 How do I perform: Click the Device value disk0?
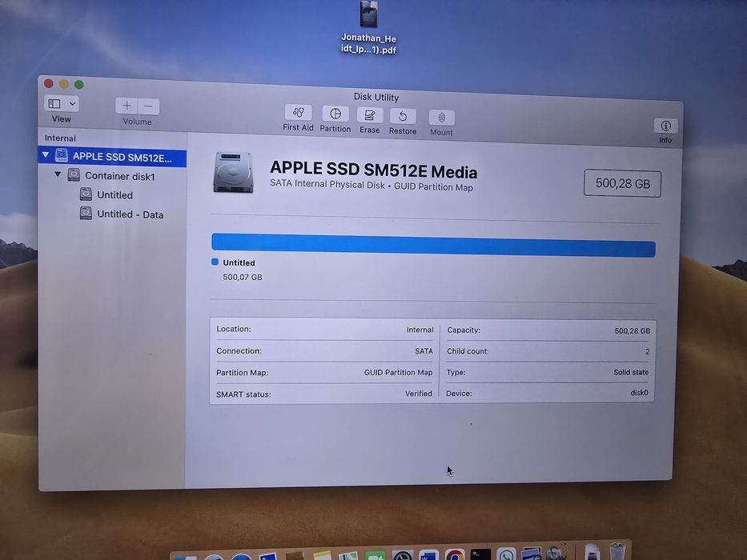(x=640, y=392)
